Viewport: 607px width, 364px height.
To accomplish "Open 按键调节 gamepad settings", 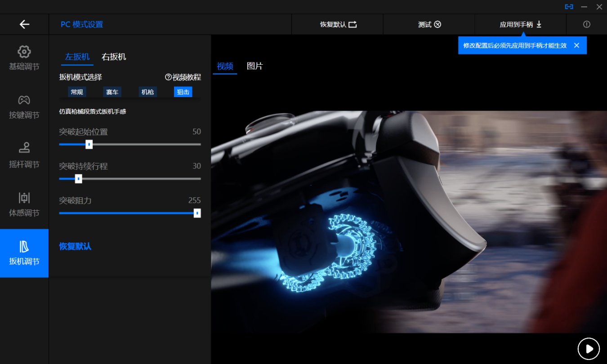I will [24, 107].
